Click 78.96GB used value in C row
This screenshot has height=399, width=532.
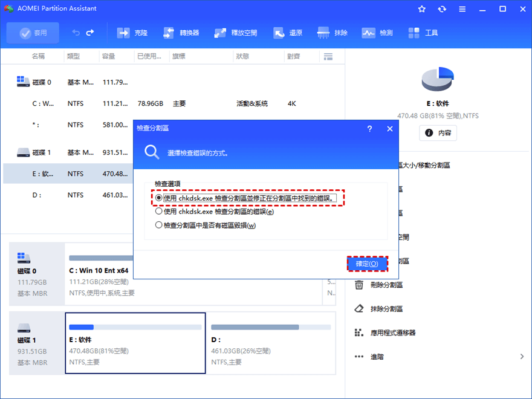coord(151,103)
